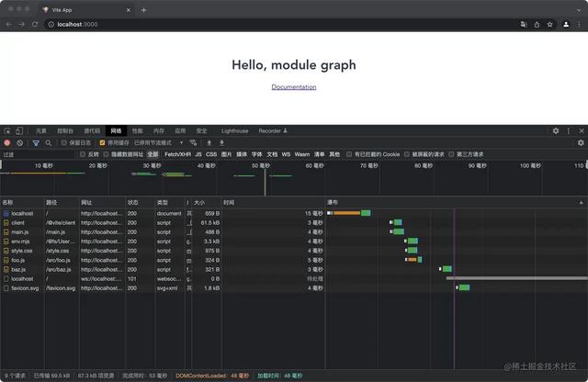
Task: Go back in browser history
Action: coord(9,25)
